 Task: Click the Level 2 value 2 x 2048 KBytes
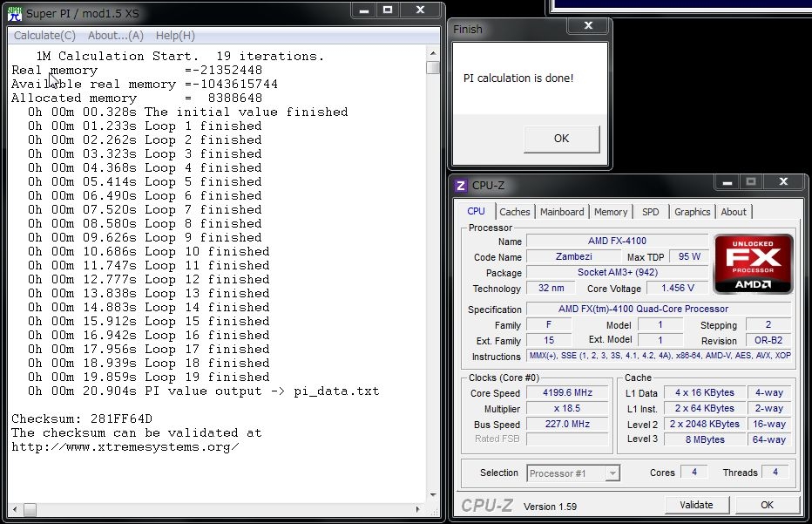pos(704,424)
